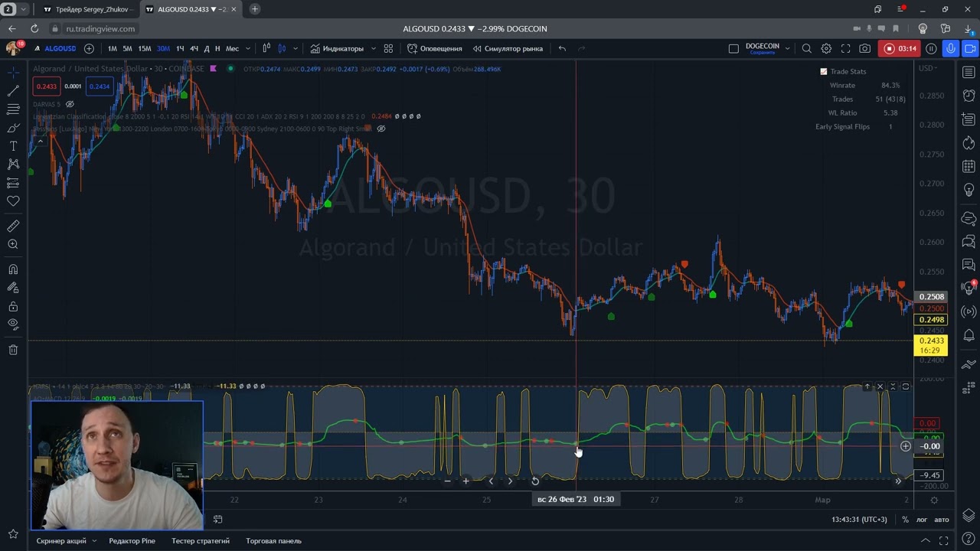Screen dimensions: 980x551
Task: Open the USD currency dropdown on the price axis
Action: [x=928, y=68]
